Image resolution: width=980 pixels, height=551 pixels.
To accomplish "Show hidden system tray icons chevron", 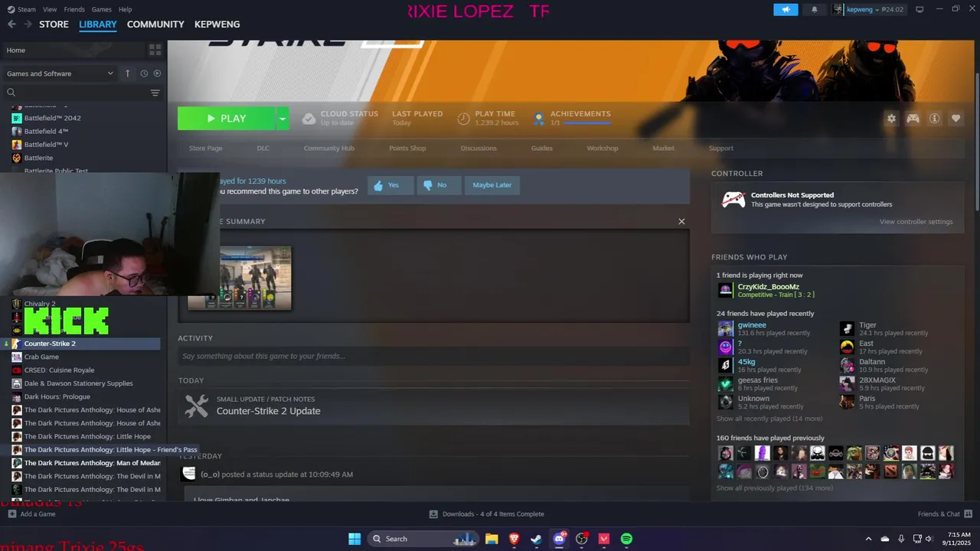I will [x=867, y=539].
